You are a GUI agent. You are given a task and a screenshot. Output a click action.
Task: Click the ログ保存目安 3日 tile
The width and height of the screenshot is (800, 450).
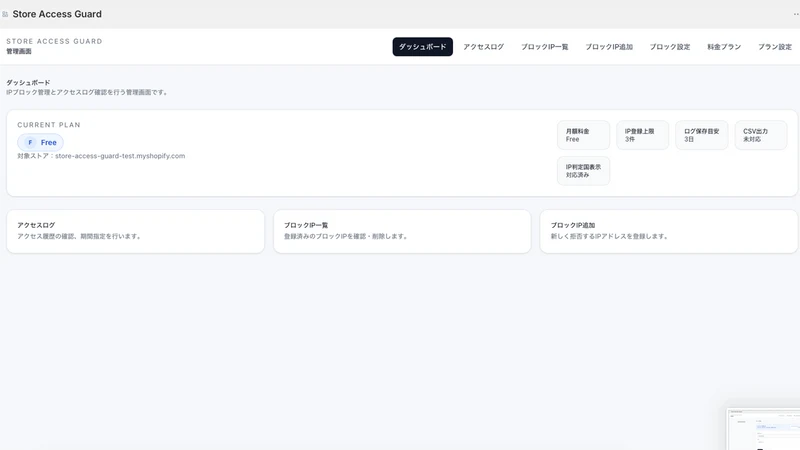click(702, 135)
